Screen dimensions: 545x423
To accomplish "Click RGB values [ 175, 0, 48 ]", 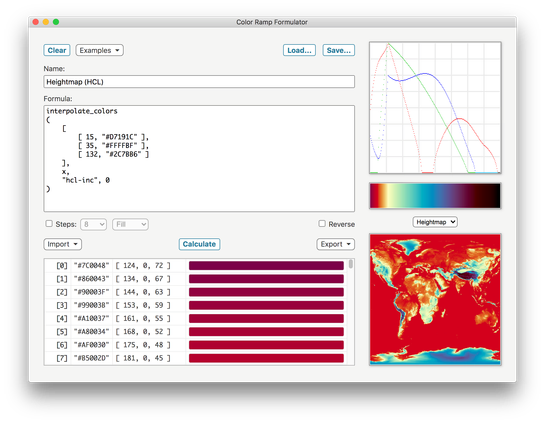I will pyautogui.click(x=143, y=345).
